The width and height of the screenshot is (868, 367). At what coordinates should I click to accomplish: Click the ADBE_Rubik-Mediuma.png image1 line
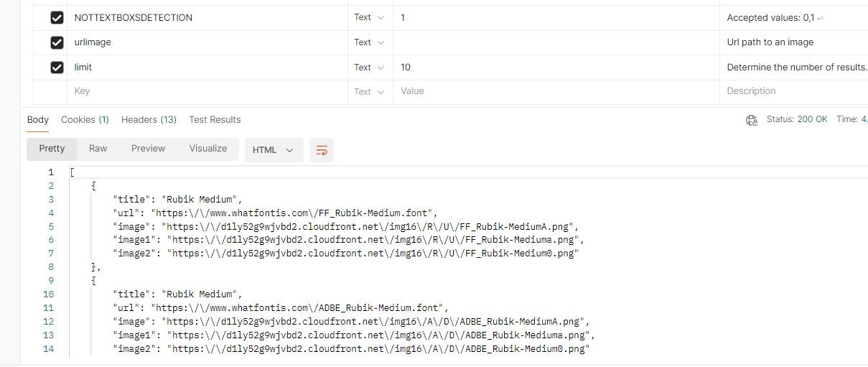click(x=354, y=335)
